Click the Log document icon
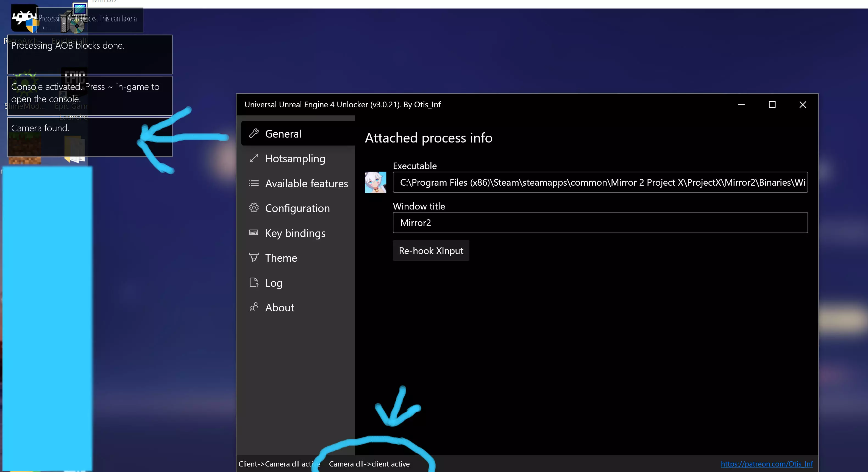This screenshot has height=472, width=868. click(254, 282)
